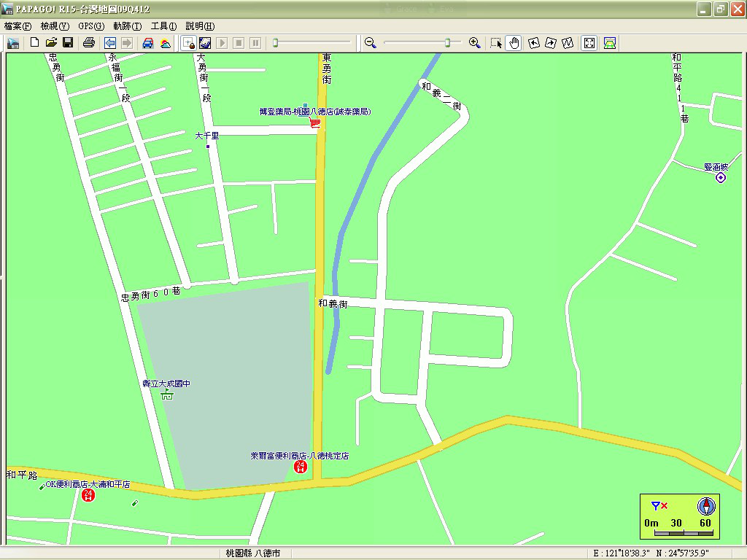747x560 pixels.
Task: Toggle the full extent view button
Action: point(589,43)
